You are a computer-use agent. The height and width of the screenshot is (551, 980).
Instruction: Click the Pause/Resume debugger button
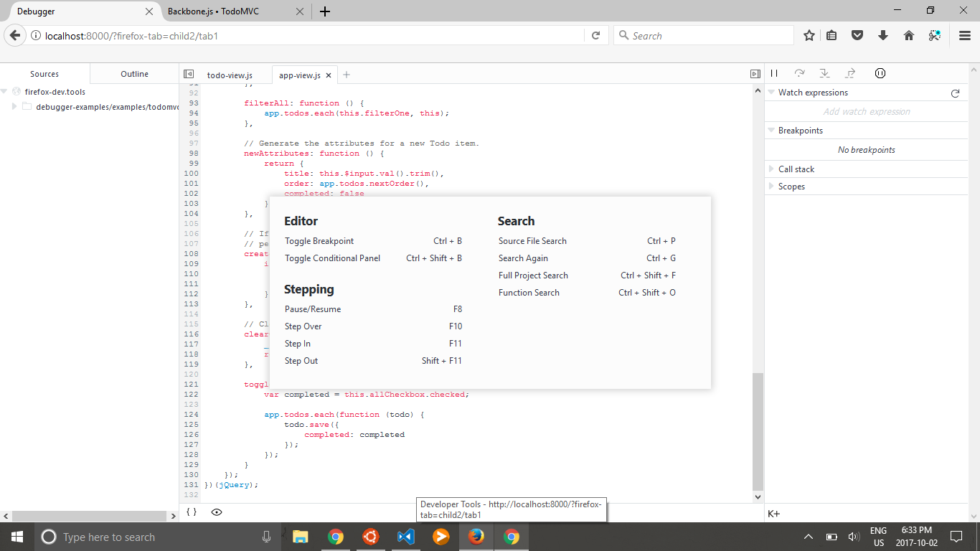(774, 73)
